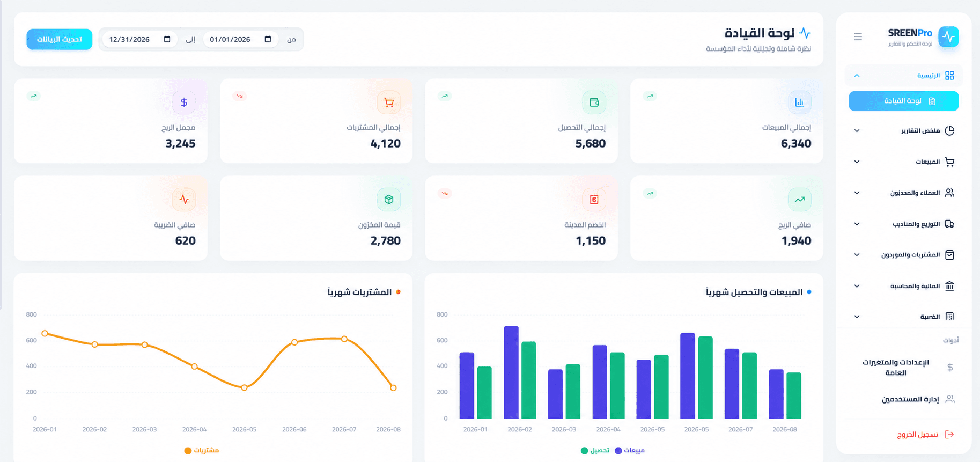Expand the المشتريات والموردون chevron
Image resolution: width=980 pixels, height=462 pixels.
(x=857, y=255)
